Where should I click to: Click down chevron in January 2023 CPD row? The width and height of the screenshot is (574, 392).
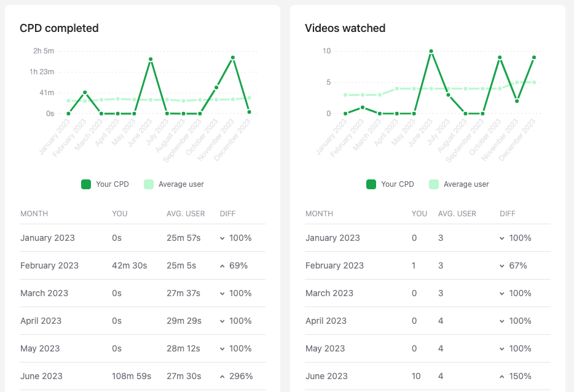pyautogui.click(x=222, y=238)
